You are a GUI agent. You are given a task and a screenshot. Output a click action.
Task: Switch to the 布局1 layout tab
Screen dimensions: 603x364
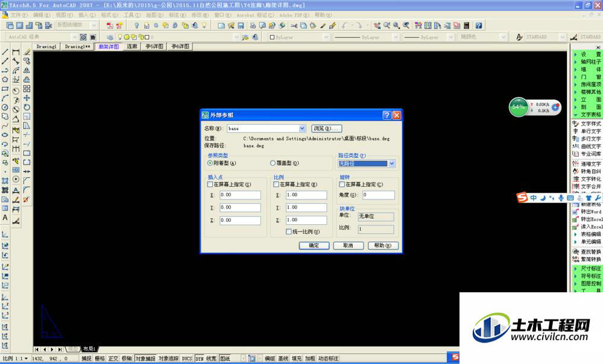point(89,349)
